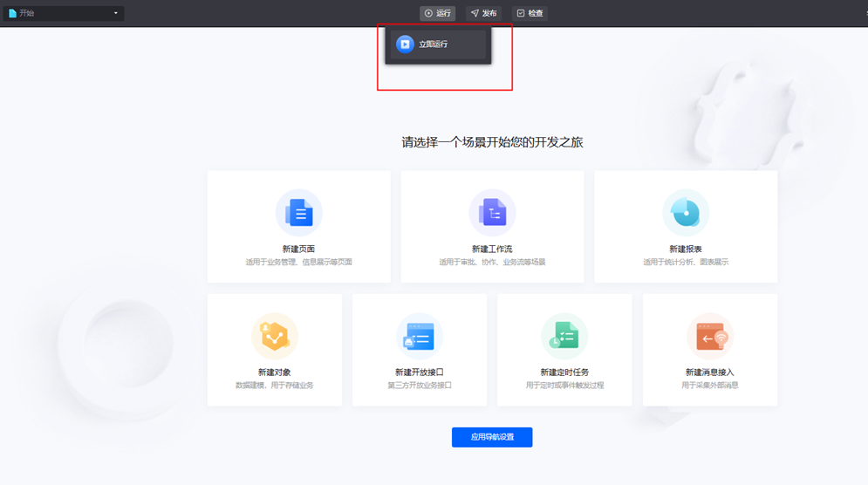
Task: Click the 发布 publish button
Action: 483,13
